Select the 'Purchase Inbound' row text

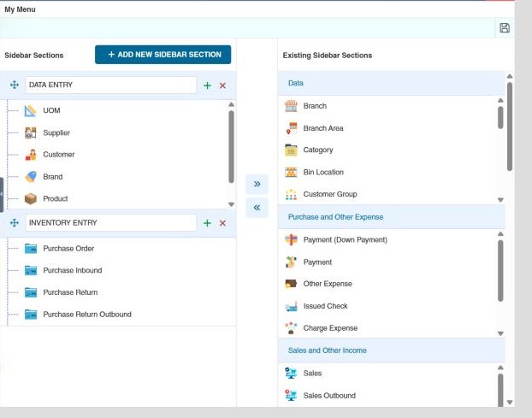click(x=73, y=270)
